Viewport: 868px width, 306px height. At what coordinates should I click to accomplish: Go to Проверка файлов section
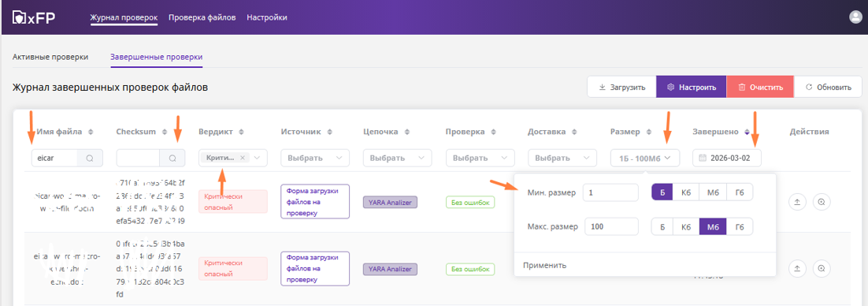click(202, 17)
